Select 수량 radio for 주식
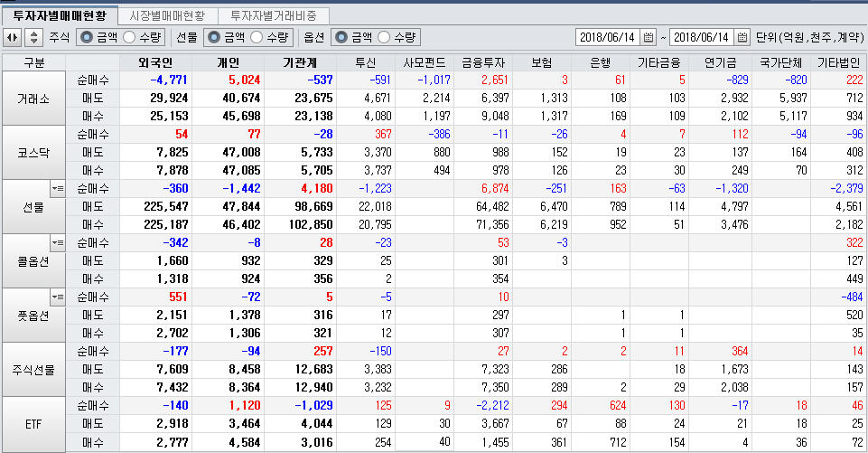 (129, 37)
